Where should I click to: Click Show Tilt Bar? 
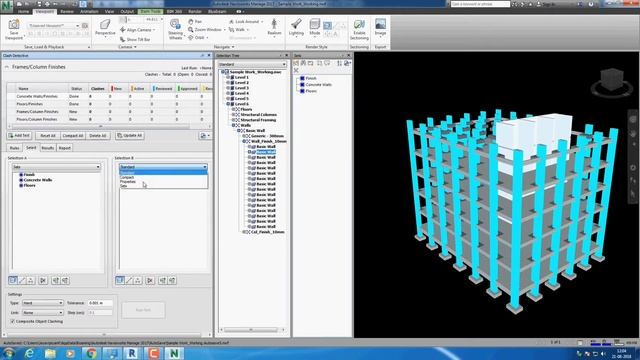(135, 39)
